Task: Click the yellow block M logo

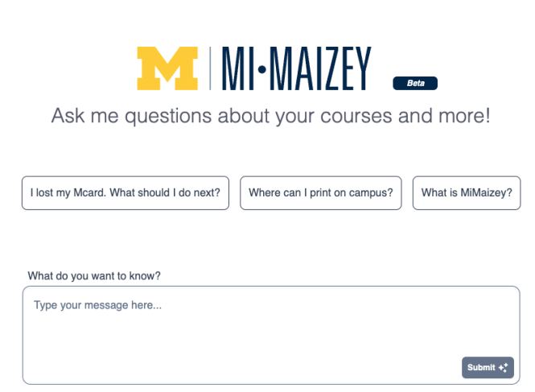Action: [x=167, y=68]
